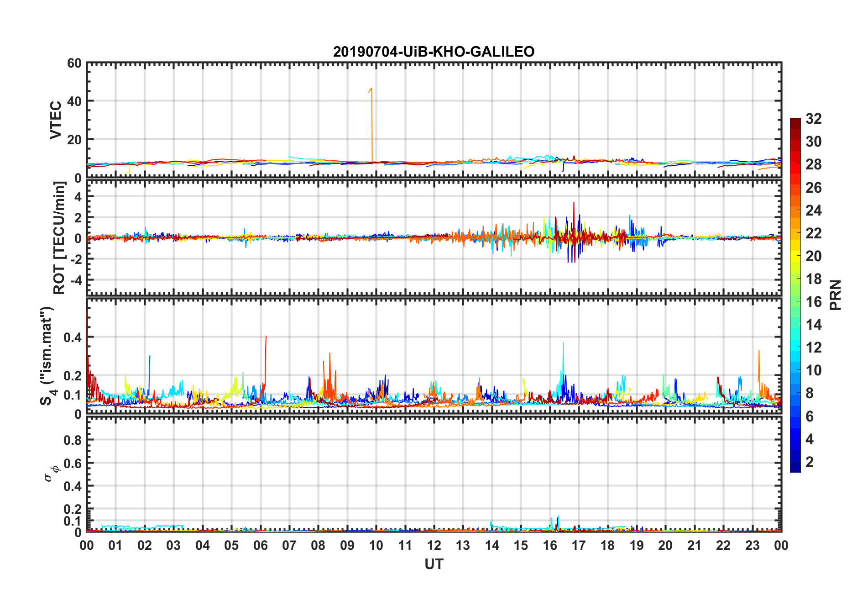Viewport: 868px width, 590px height.
Task: Click the red S4 spike after 06 UT
Action: click(265, 361)
